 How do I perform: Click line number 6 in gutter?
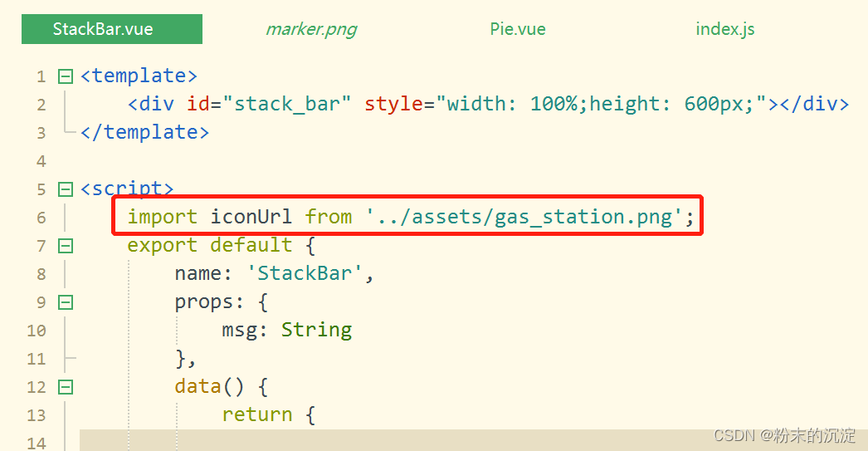(41, 218)
